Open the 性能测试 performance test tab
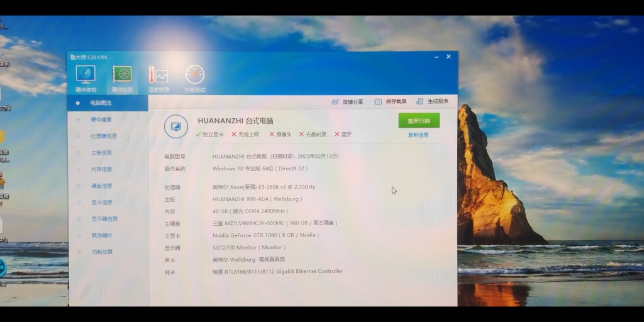The width and height of the screenshot is (644, 322). [x=195, y=79]
